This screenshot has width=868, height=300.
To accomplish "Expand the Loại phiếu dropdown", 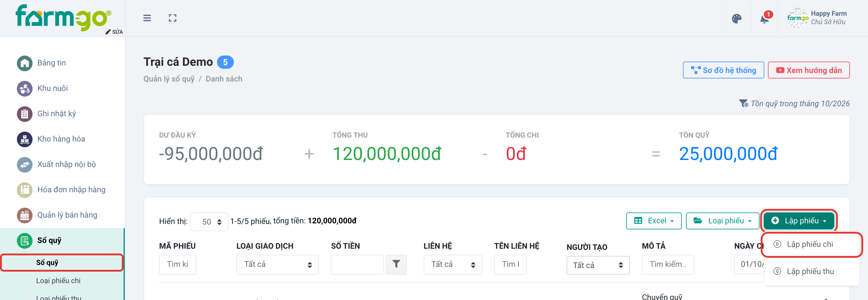I will pyautogui.click(x=722, y=221).
